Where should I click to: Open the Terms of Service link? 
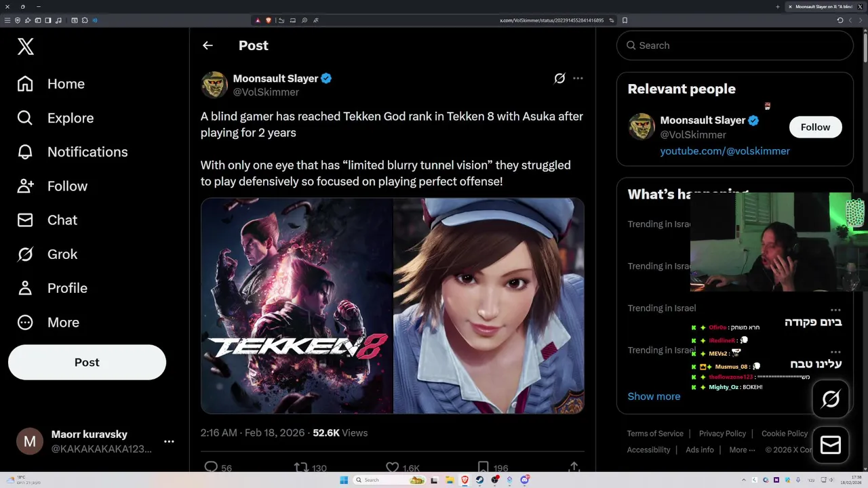click(655, 434)
